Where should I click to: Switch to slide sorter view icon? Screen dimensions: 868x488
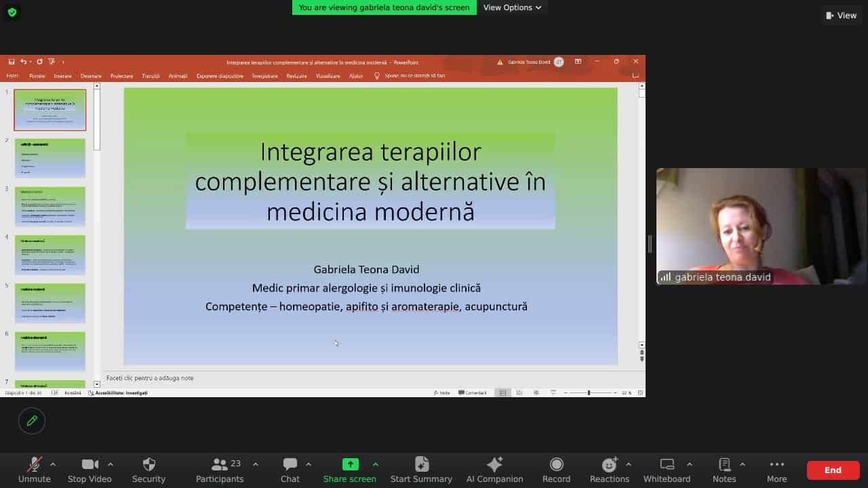click(x=519, y=392)
